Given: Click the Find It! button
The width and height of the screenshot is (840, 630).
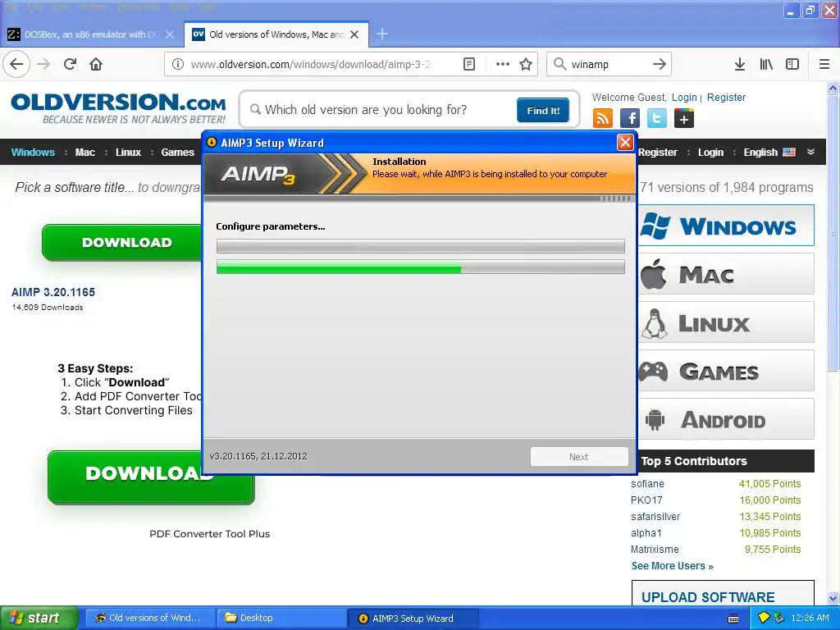Looking at the screenshot, I should point(543,111).
